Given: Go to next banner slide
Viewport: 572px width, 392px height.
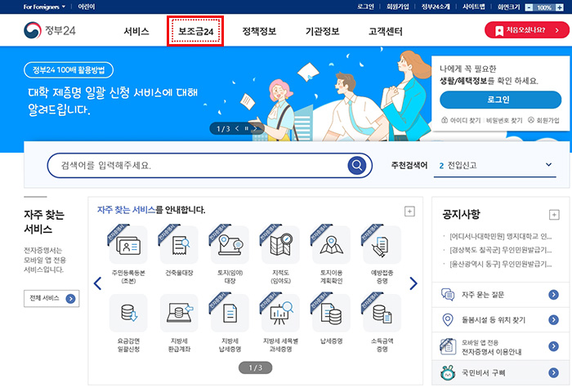Looking at the screenshot, I should [x=255, y=128].
